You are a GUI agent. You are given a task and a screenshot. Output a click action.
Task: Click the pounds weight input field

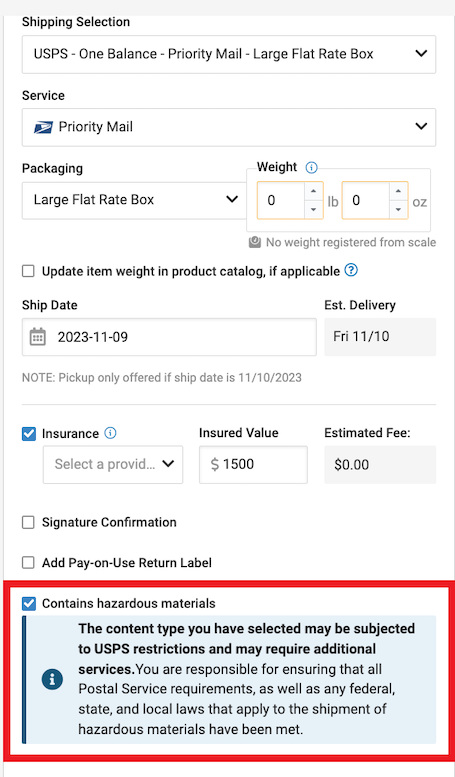(x=281, y=200)
